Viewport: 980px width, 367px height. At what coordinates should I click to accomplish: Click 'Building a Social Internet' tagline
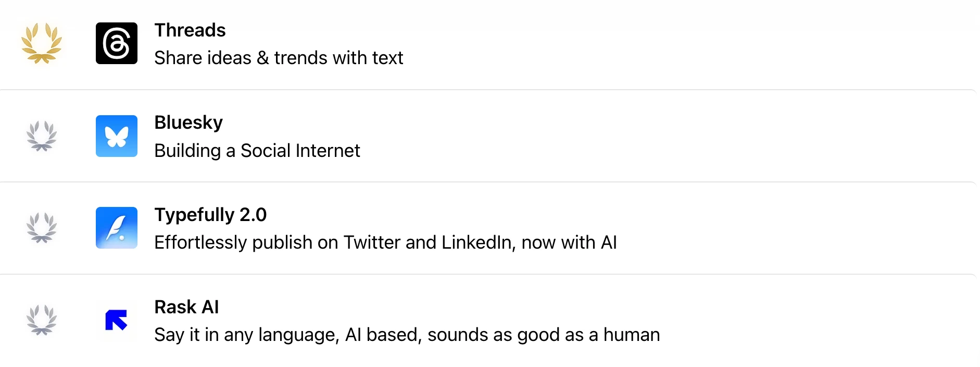coord(257,151)
